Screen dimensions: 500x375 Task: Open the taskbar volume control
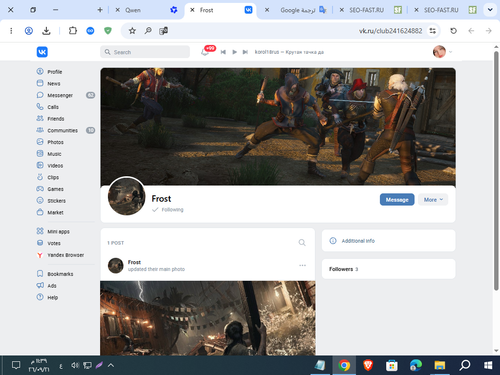coord(75,366)
